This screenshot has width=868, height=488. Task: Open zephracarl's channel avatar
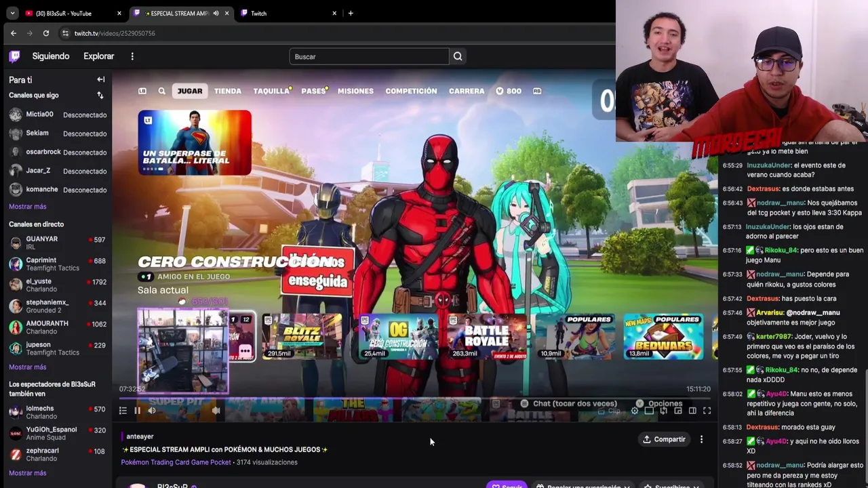tap(16, 454)
